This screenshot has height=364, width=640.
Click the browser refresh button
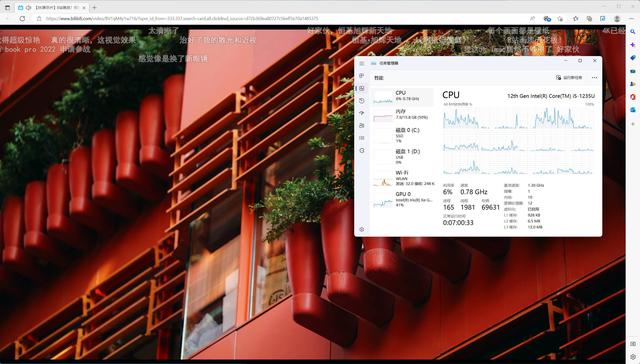(x=22, y=18)
